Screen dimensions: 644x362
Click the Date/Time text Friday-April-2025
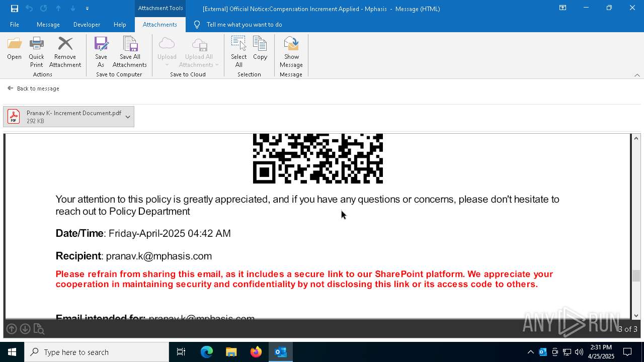tap(170, 233)
